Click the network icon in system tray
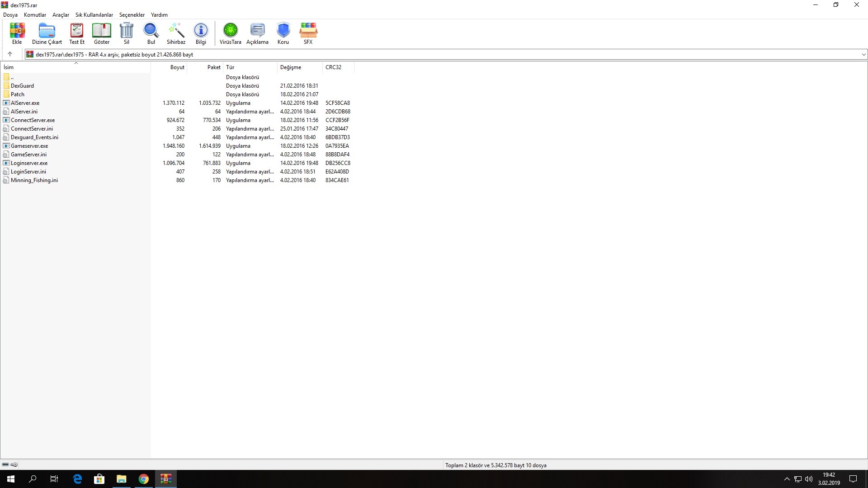 (798, 479)
